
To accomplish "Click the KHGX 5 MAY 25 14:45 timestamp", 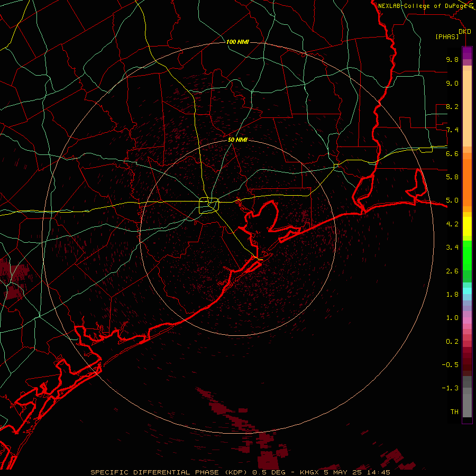I will coord(345,472).
